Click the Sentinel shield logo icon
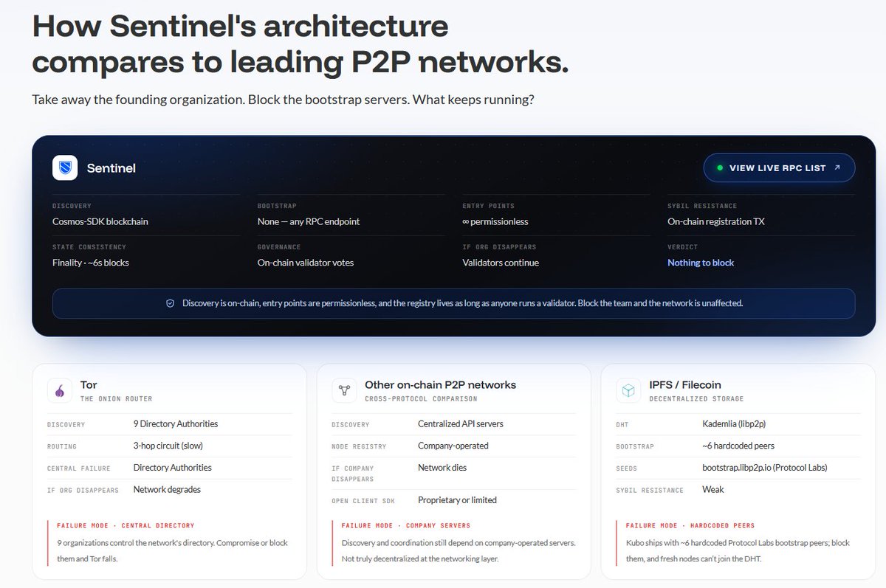This screenshot has width=886, height=588. pos(65,167)
